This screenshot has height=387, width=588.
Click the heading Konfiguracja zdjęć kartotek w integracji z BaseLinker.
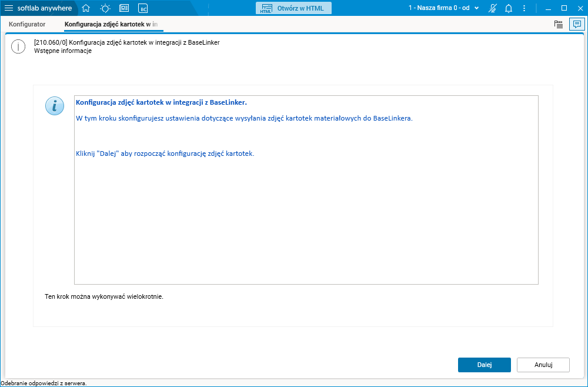pos(161,102)
